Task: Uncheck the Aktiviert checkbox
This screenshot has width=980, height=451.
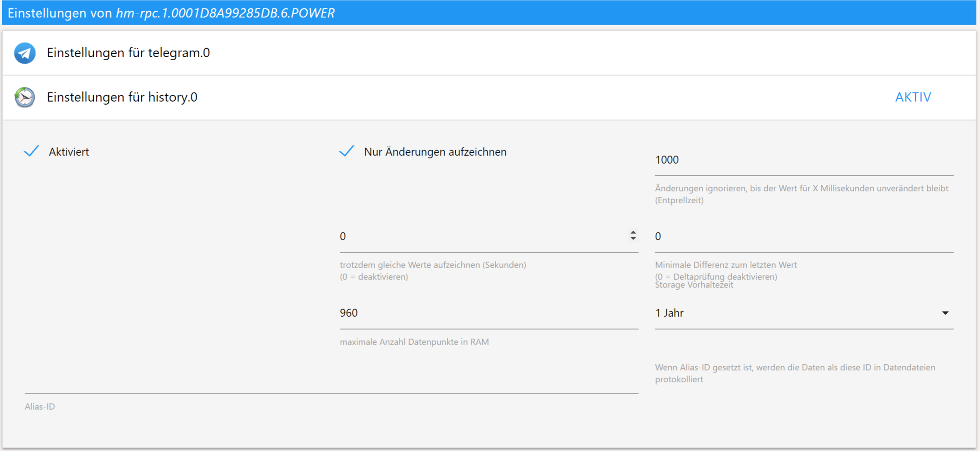Action: tap(32, 151)
